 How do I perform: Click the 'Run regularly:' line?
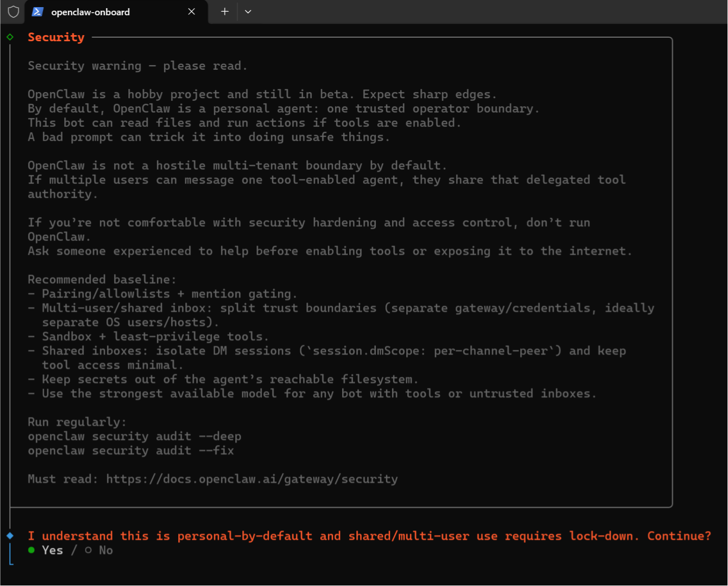point(77,422)
